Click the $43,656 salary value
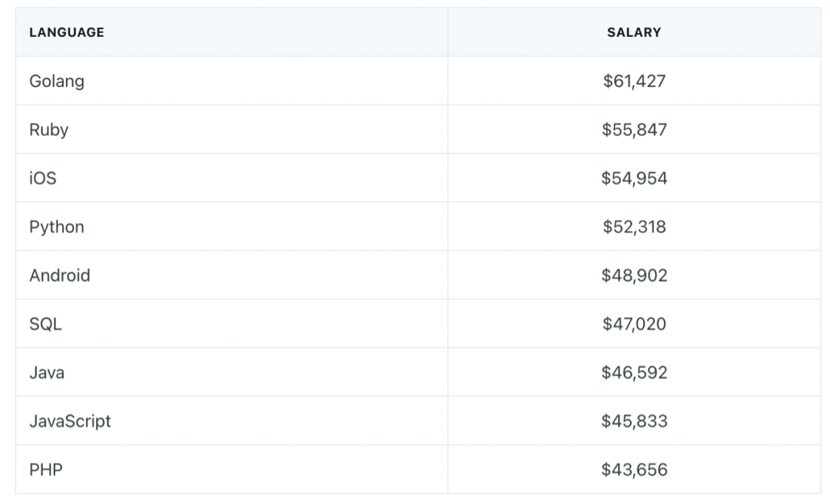 (634, 469)
